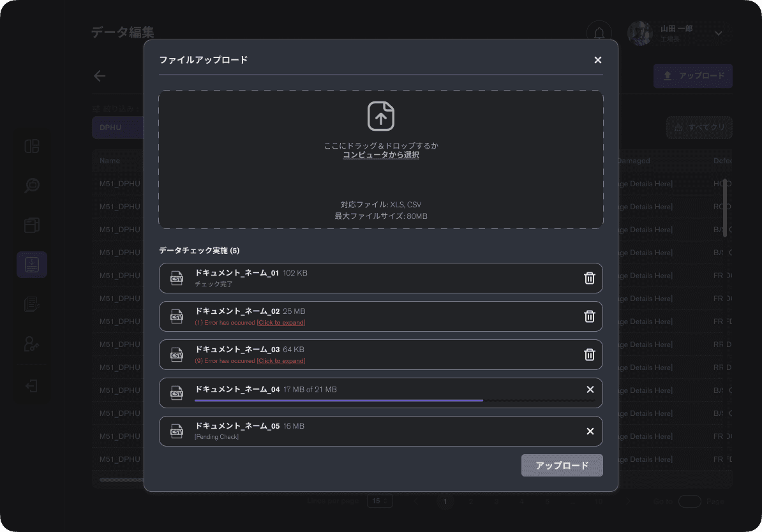
Task: Cancel upload of ドキュメント_ネーム_04 with its X icon
Action: pyautogui.click(x=590, y=389)
